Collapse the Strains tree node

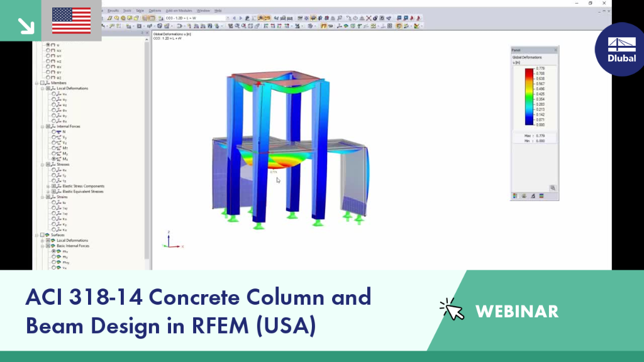click(x=42, y=197)
